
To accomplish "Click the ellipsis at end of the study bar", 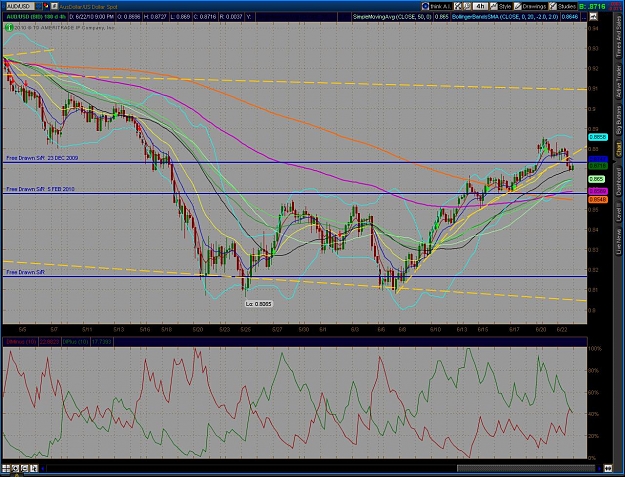I will (x=583, y=17).
